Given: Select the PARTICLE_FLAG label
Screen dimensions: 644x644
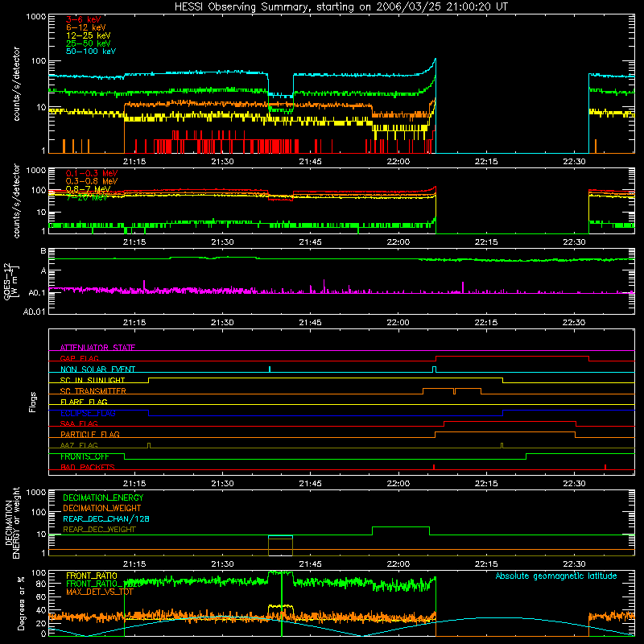Looking at the screenshot, I should [90, 434].
